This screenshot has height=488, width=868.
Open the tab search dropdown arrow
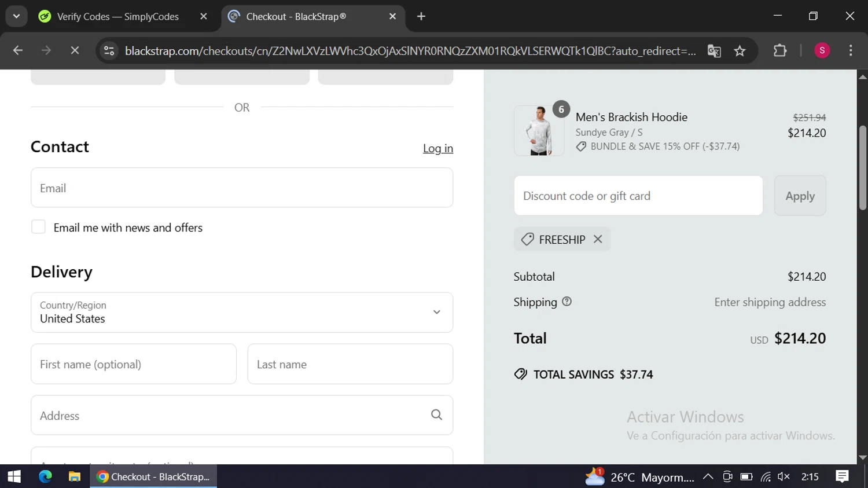[16, 16]
